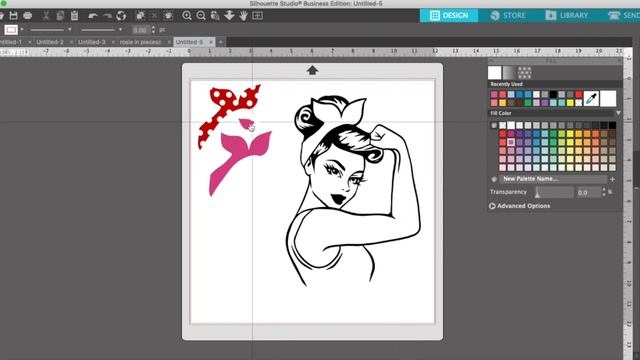Copy the selection using the Copy icon
Viewport: 640px width, 360px height.
(60, 16)
